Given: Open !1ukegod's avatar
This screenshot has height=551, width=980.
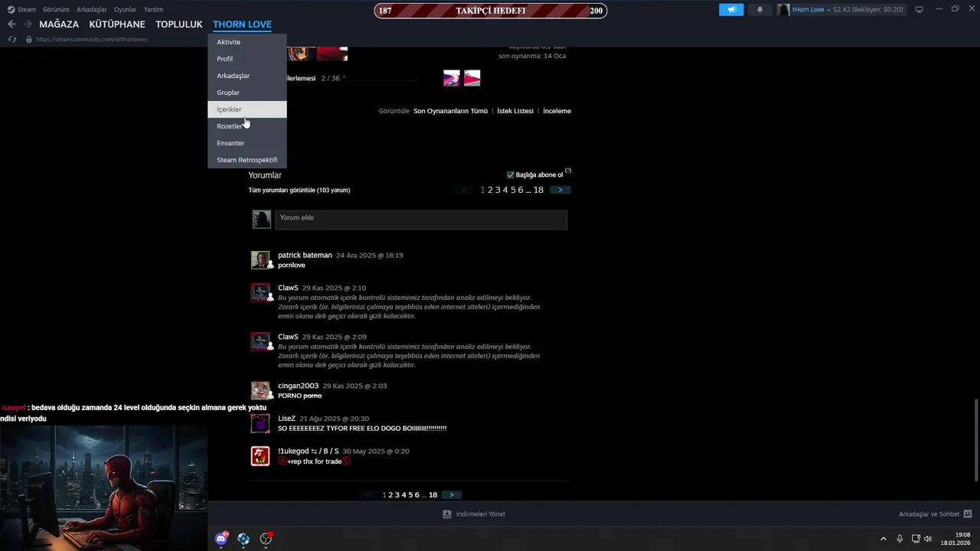Looking at the screenshot, I should point(260,456).
